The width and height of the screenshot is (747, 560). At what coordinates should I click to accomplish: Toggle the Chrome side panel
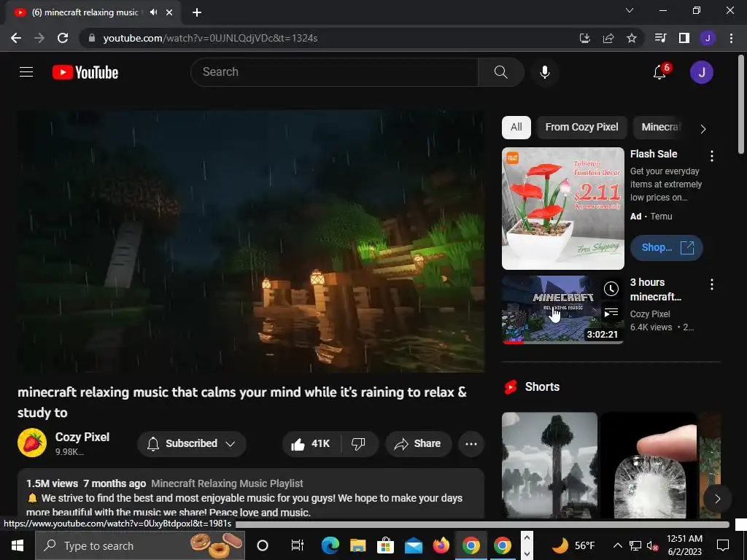tap(684, 38)
